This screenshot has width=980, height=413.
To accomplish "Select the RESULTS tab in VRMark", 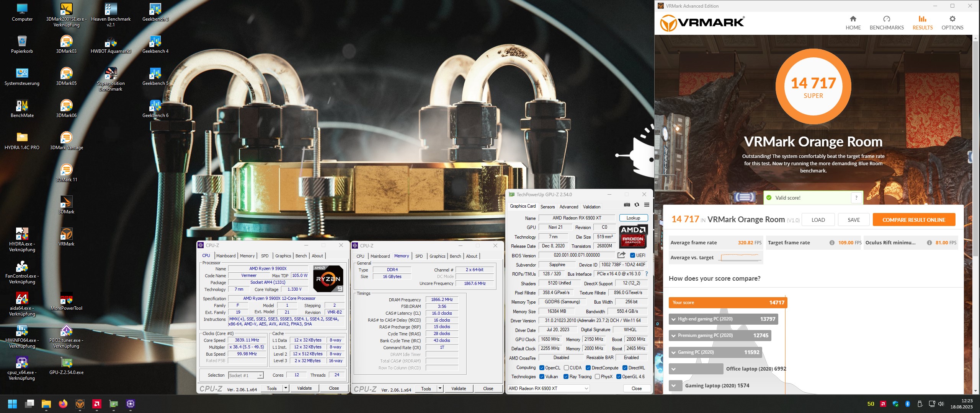I will pos(923,23).
